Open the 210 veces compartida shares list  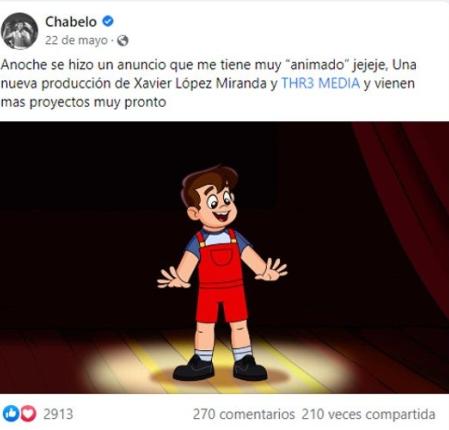tap(368, 414)
